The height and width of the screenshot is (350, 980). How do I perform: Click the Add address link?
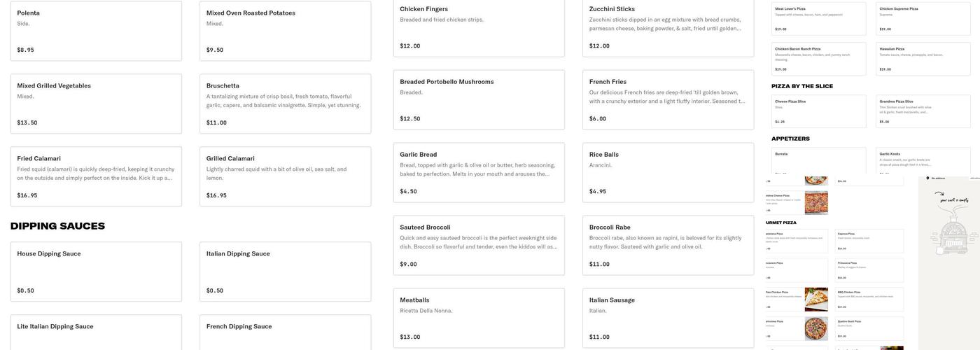974,178
